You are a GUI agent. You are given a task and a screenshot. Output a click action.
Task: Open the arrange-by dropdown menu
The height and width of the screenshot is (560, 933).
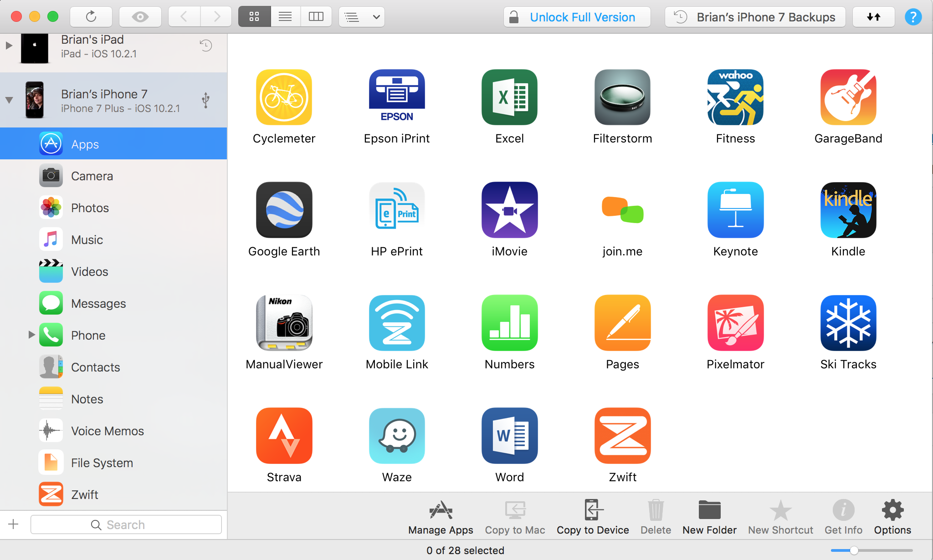(x=362, y=17)
